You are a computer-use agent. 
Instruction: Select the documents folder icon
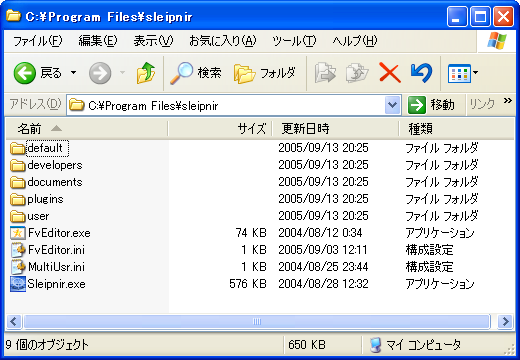(18, 182)
